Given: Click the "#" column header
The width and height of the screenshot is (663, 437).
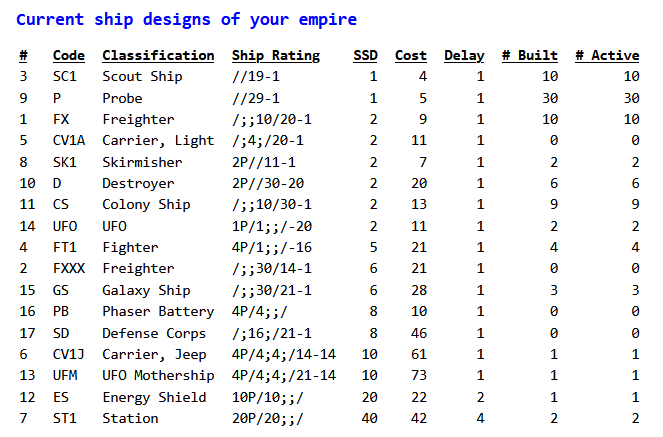Looking at the screenshot, I should pyautogui.click(x=23, y=56).
